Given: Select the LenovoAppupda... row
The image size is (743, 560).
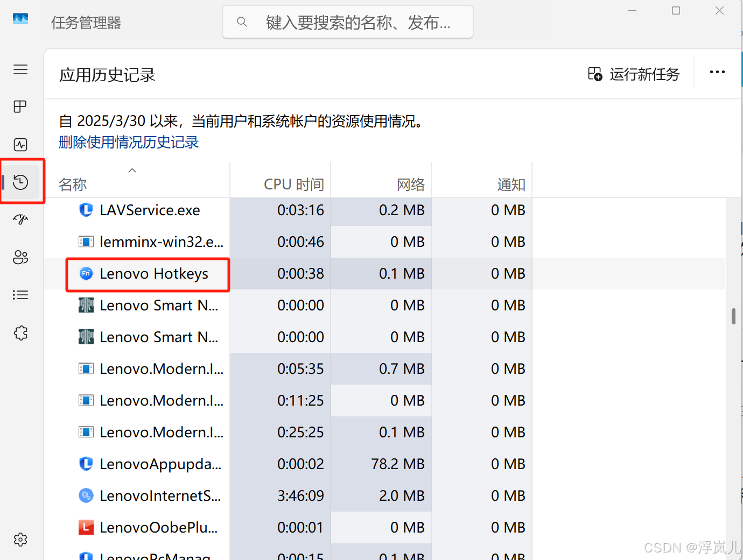Looking at the screenshot, I should click(x=384, y=464).
